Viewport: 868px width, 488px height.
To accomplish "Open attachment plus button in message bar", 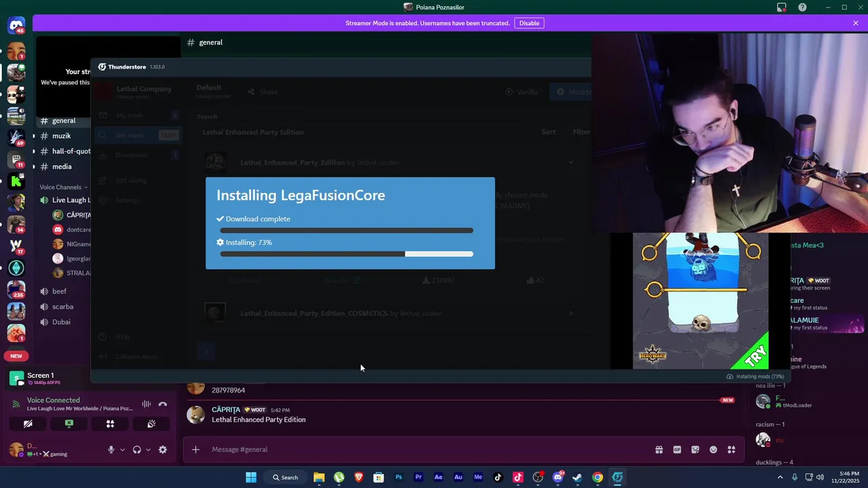I will pyautogui.click(x=195, y=449).
